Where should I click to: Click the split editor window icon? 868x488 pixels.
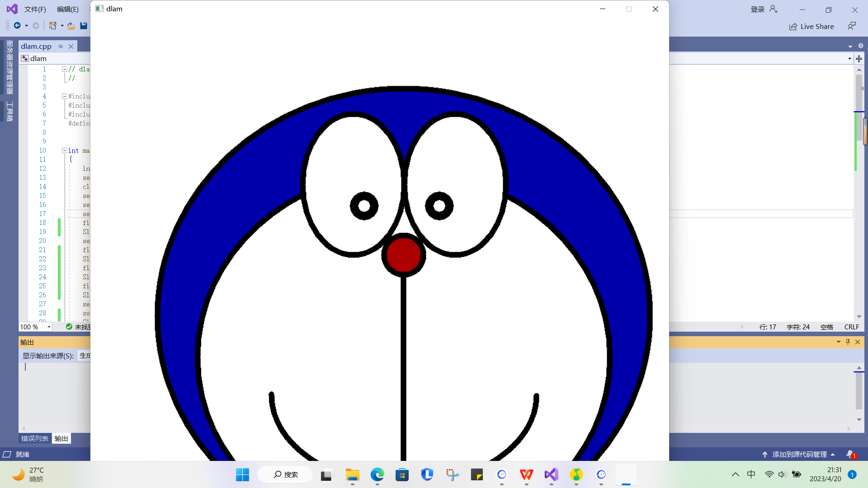point(859,59)
